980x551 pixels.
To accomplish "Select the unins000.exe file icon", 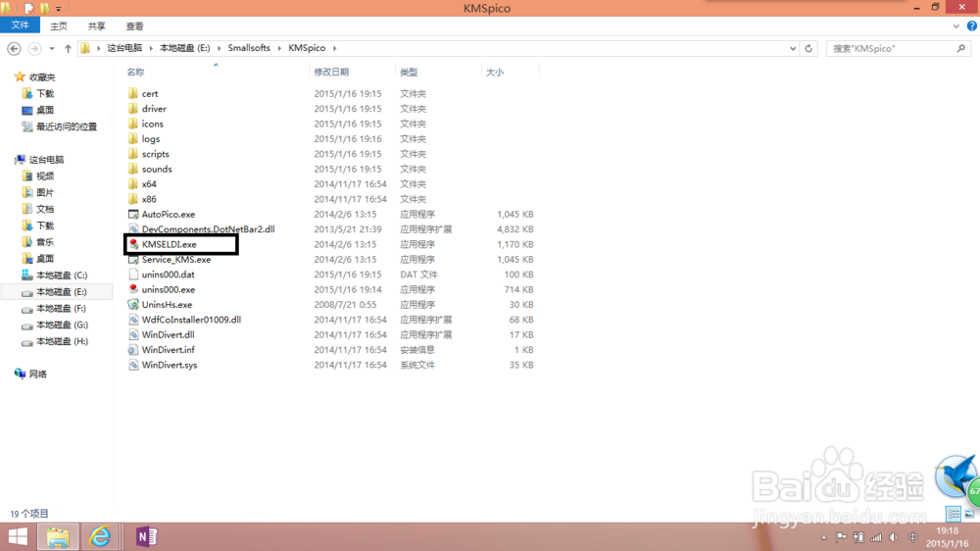I will pos(133,289).
